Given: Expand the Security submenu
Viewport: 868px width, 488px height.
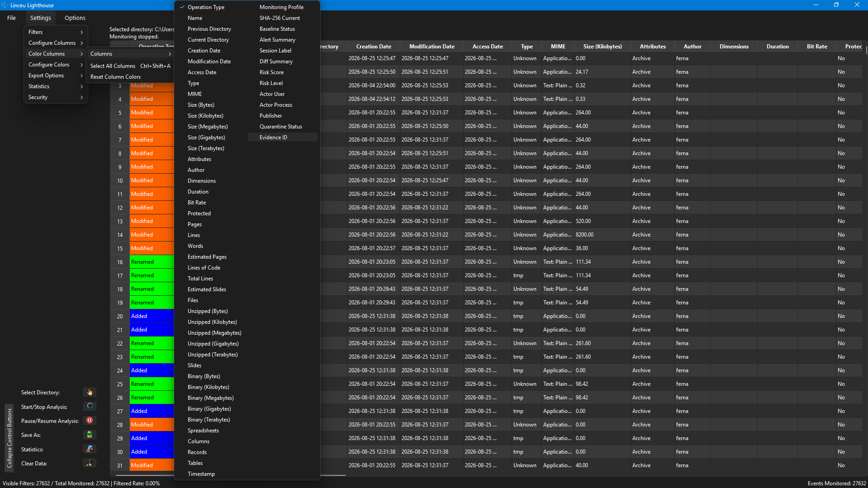Looking at the screenshot, I should (56, 97).
